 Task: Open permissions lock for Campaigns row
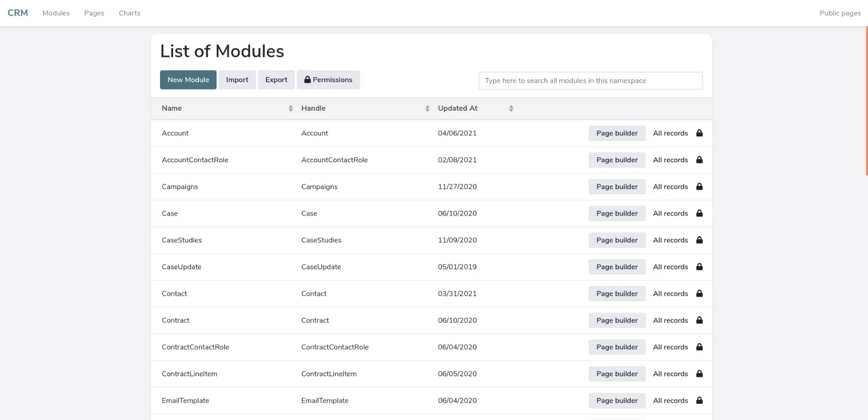click(700, 187)
